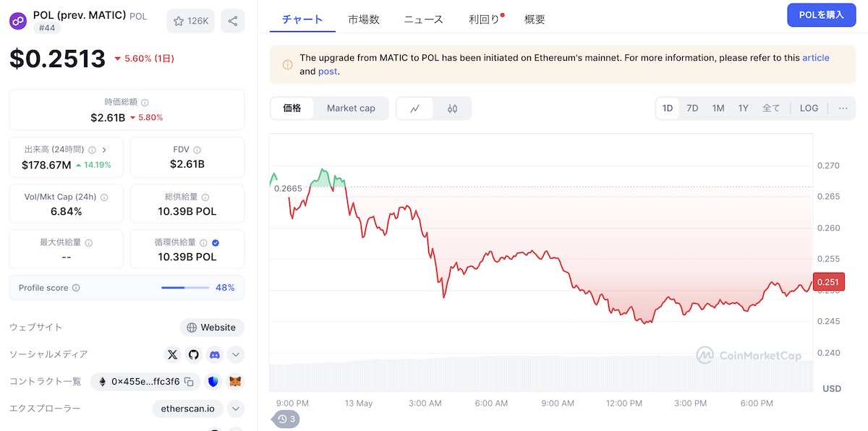The width and height of the screenshot is (868, 431).
Task: Open the Discord social link
Action: click(214, 354)
